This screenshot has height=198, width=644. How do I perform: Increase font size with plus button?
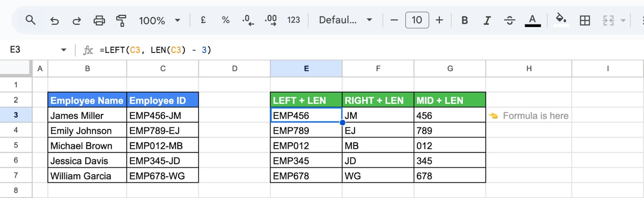point(439,20)
